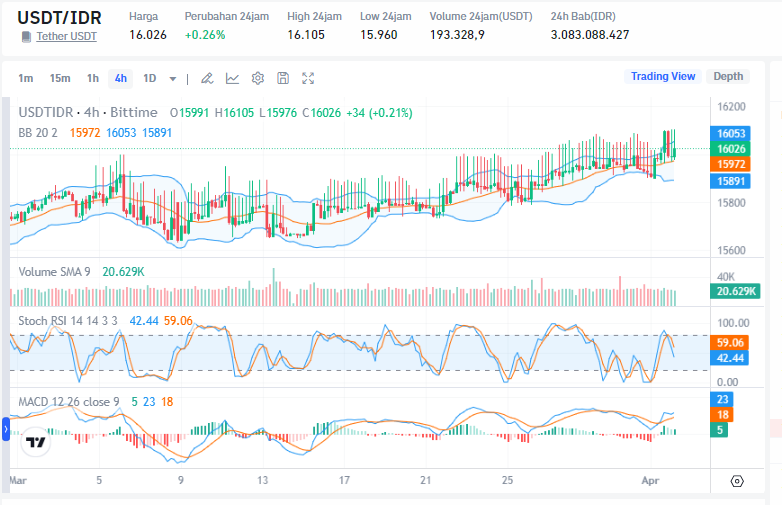Click the blue 23 MACD axis tag
This screenshot has width=782, height=505.
point(722,399)
